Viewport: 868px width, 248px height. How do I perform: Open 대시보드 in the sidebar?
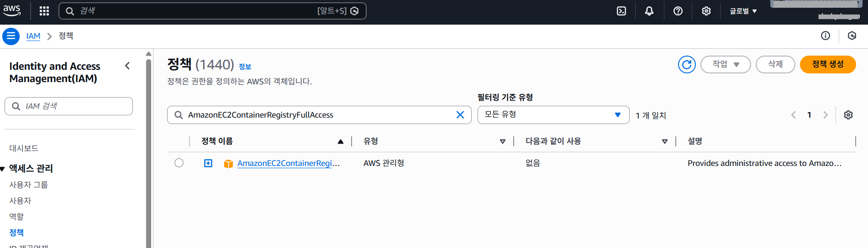point(24,148)
